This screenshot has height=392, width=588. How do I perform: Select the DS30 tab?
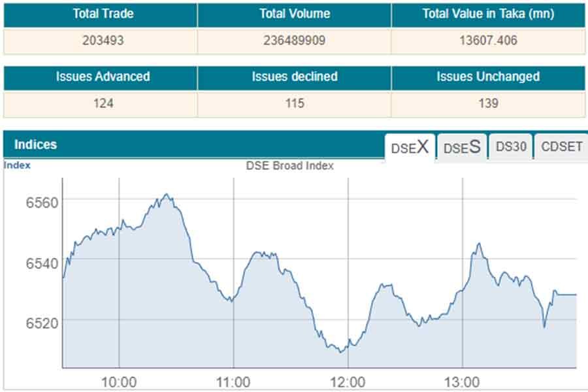(x=511, y=146)
